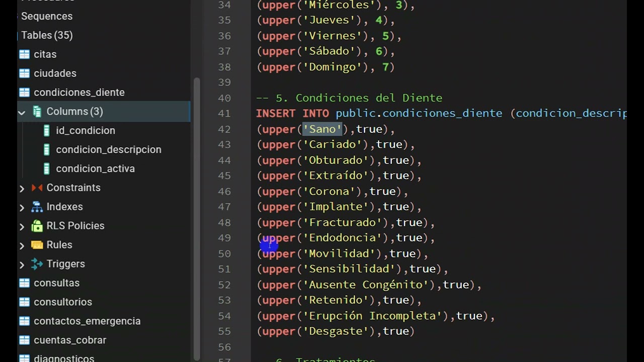Expand the RLS Policies node
Viewport: 644px width, 362px height.
click(22, 226)
